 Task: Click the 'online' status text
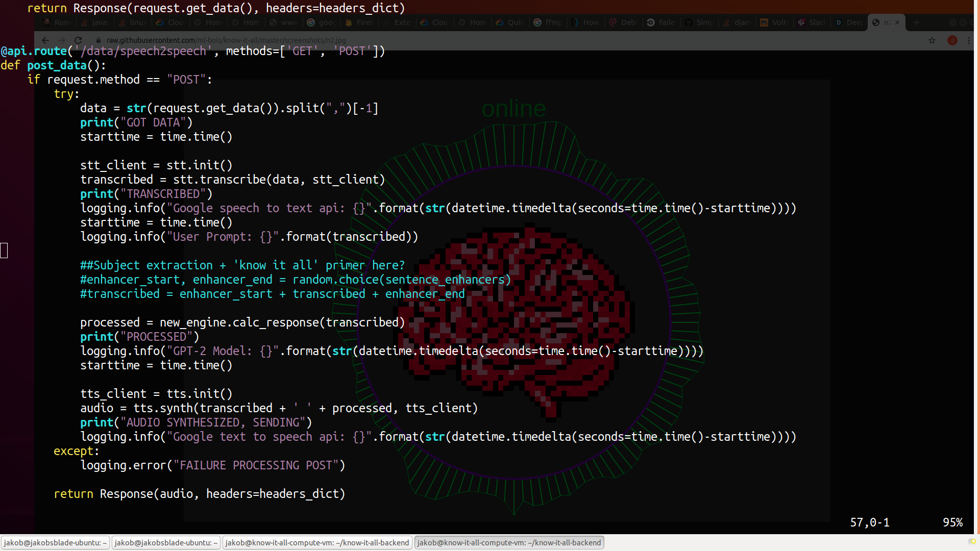point(513,109)
